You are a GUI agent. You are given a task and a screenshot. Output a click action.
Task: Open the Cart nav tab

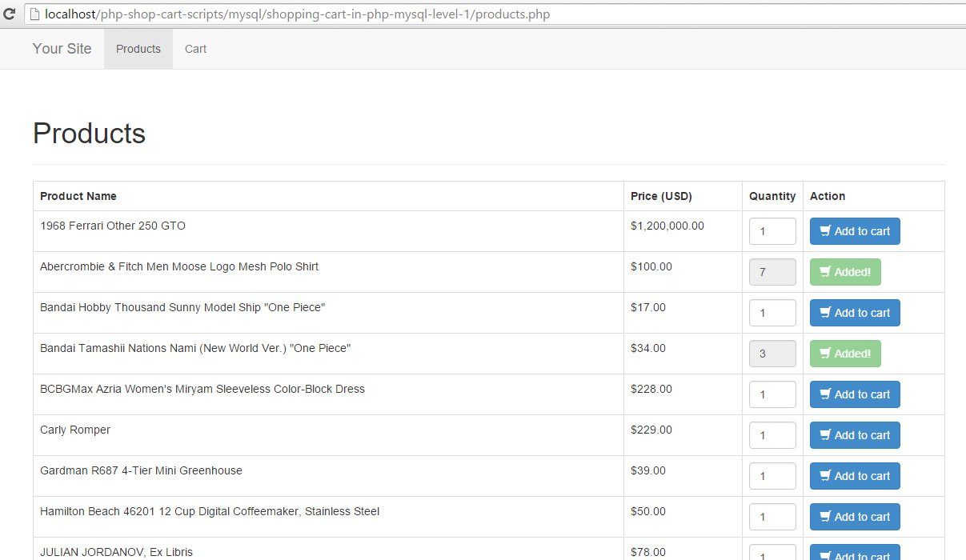point(195,49)
